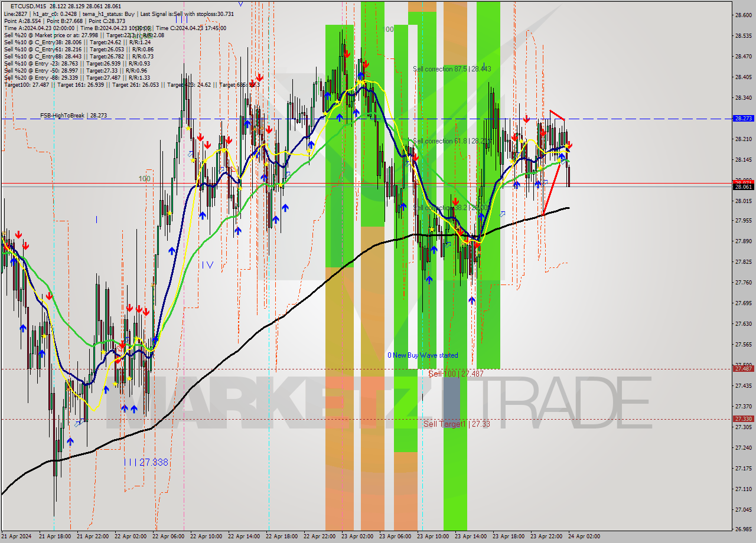Click the 27.825 price axis label
Viewport: 756px width, 543px height.
point(743,261)
